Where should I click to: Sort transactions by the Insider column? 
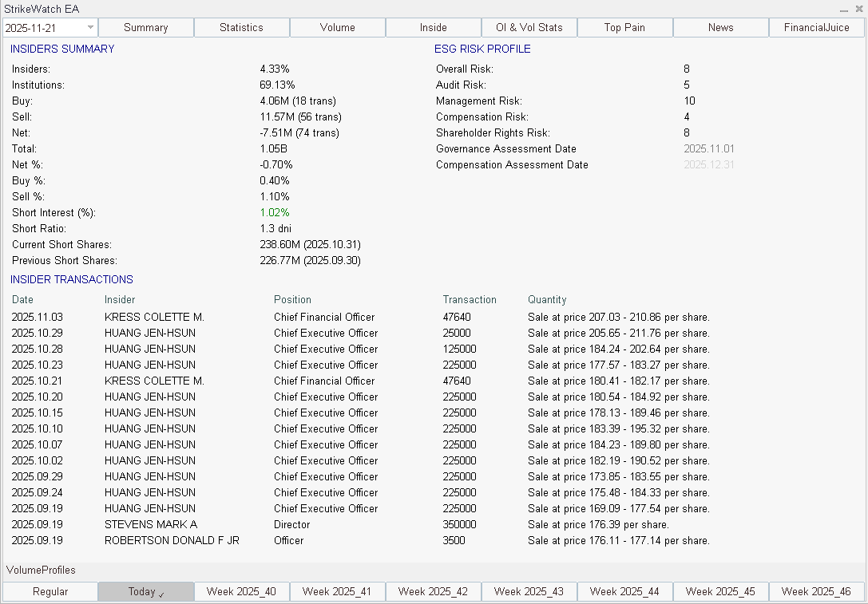pyautogui.click(x=119, y=299)
